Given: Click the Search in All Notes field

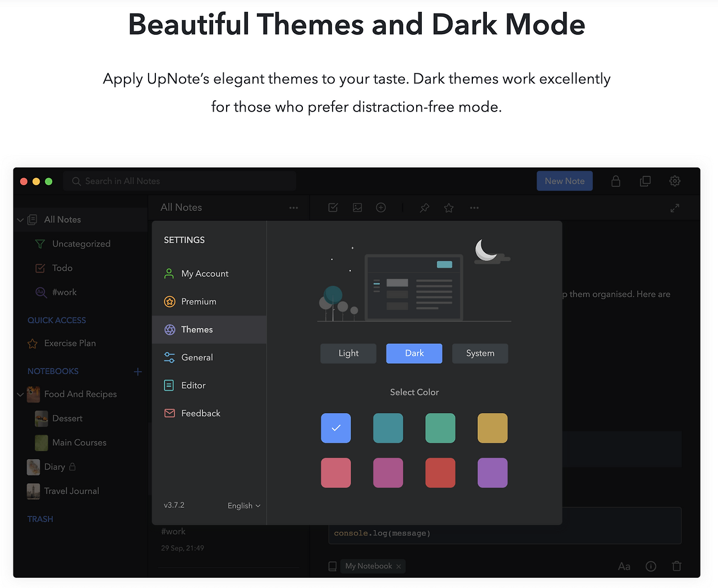Looking at the screenshot, I should 179,181.
